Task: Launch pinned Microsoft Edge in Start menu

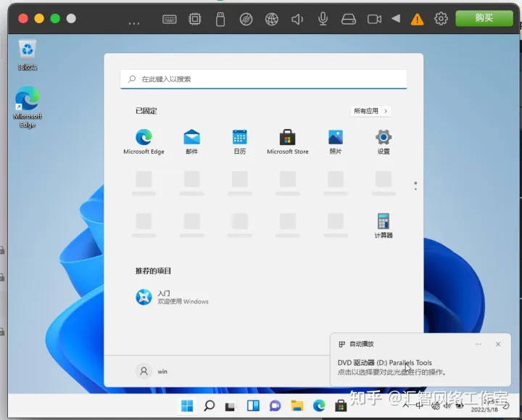Action: [x=144, y=141]
